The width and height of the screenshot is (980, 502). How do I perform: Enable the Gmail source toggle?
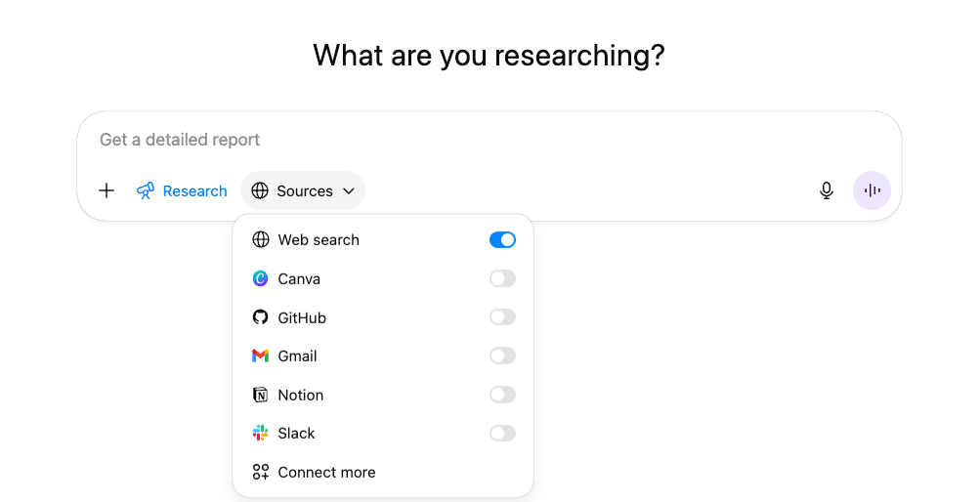tap(502, 356)
